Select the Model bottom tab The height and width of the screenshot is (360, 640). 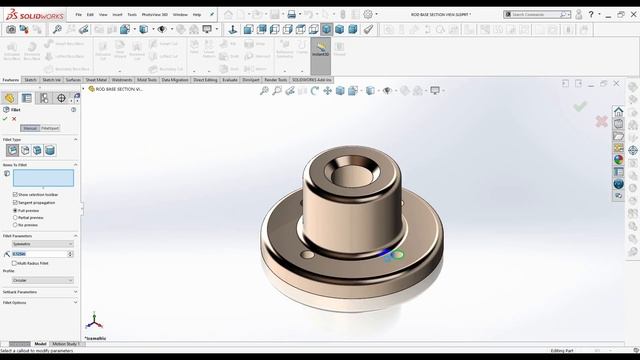pos(40,344)
